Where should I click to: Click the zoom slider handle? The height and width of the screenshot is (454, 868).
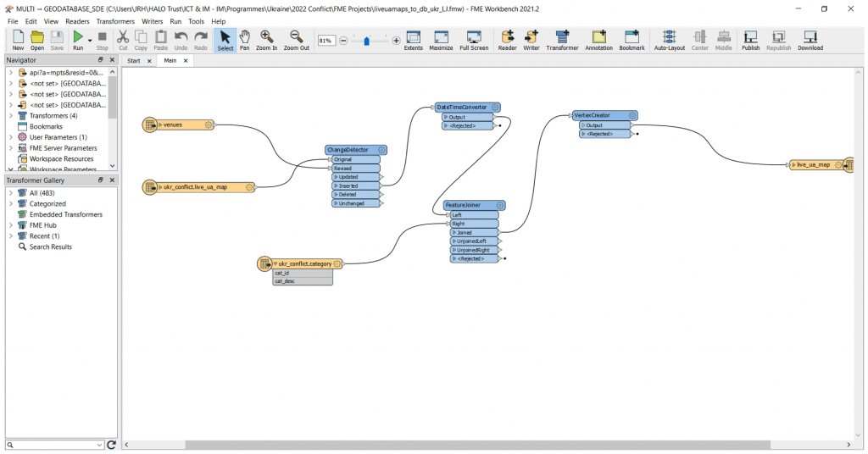366,41
